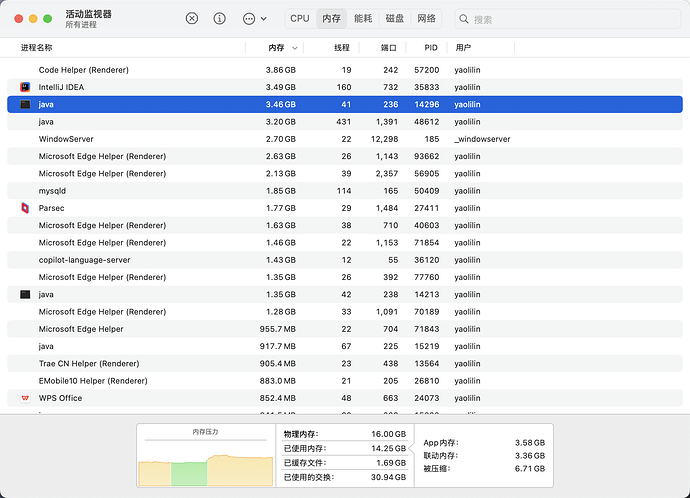The width and height of the screenshot is (690, 498).
Task: Click the App内存 3.58 GB value
Action: click(530, 443)
